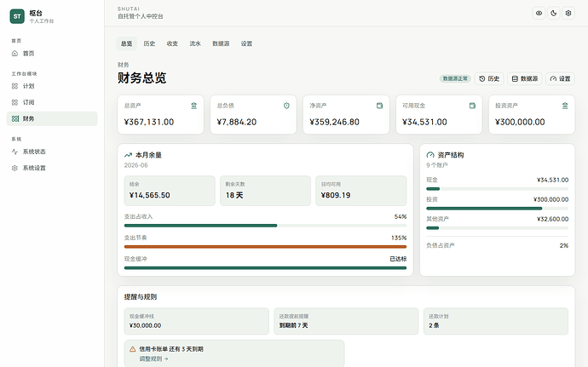This screenshot has height=367, width=588.
Task: Click the ¥32,600.00 other assets value
Action: (552, 219)
